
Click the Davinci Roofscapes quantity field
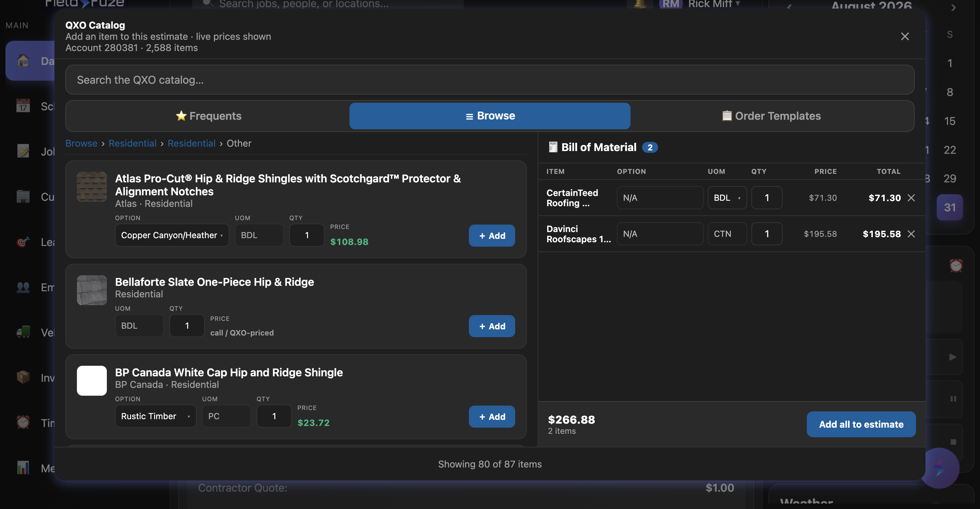[x=767, y=234]
